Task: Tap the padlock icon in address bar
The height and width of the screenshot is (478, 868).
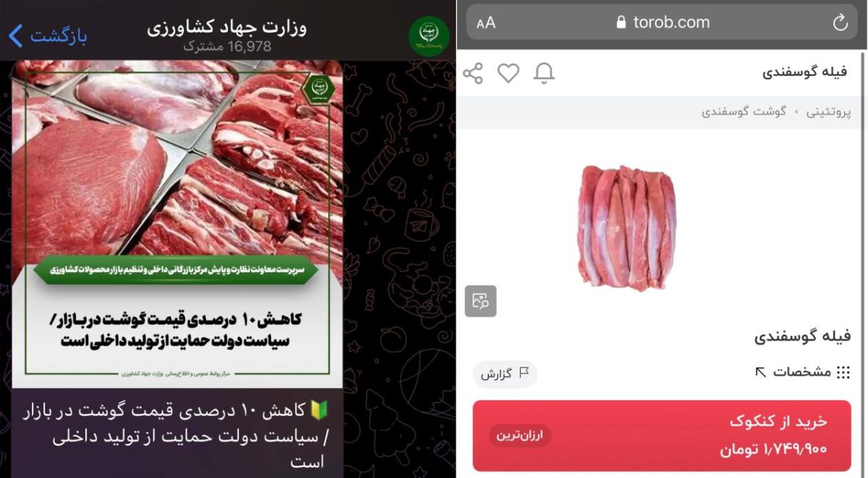Action: (x=621, y=22)
